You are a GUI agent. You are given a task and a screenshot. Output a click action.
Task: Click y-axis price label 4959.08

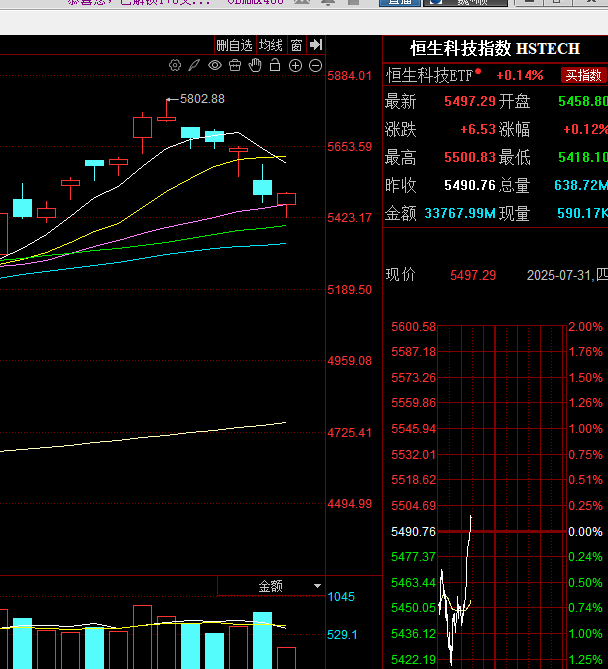point(349,361)
